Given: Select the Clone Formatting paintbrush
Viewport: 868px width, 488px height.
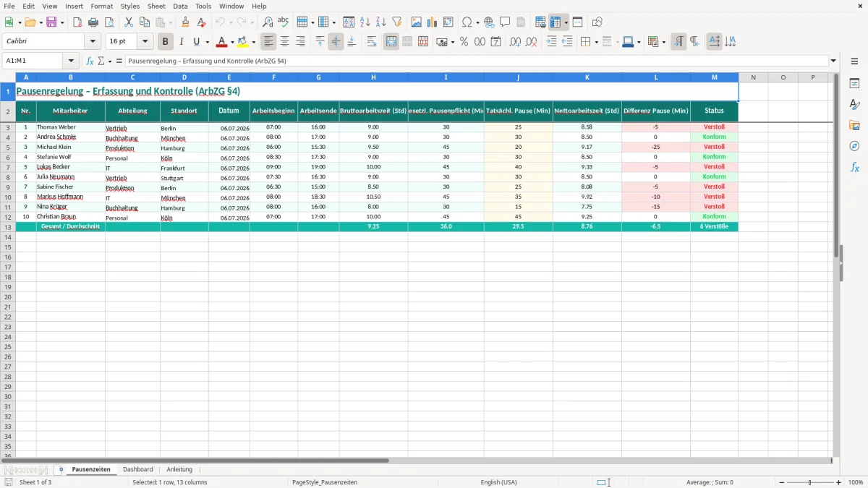Looking at the screenshot, I should tap(186, 22).
